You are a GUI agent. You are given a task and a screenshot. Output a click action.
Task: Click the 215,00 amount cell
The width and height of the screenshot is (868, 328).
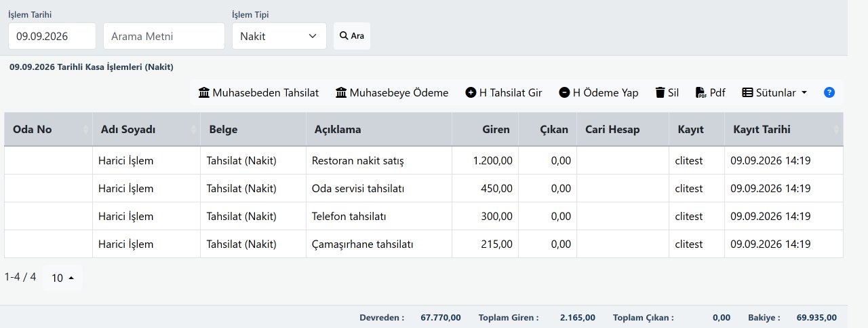click(x=485, y=244)
